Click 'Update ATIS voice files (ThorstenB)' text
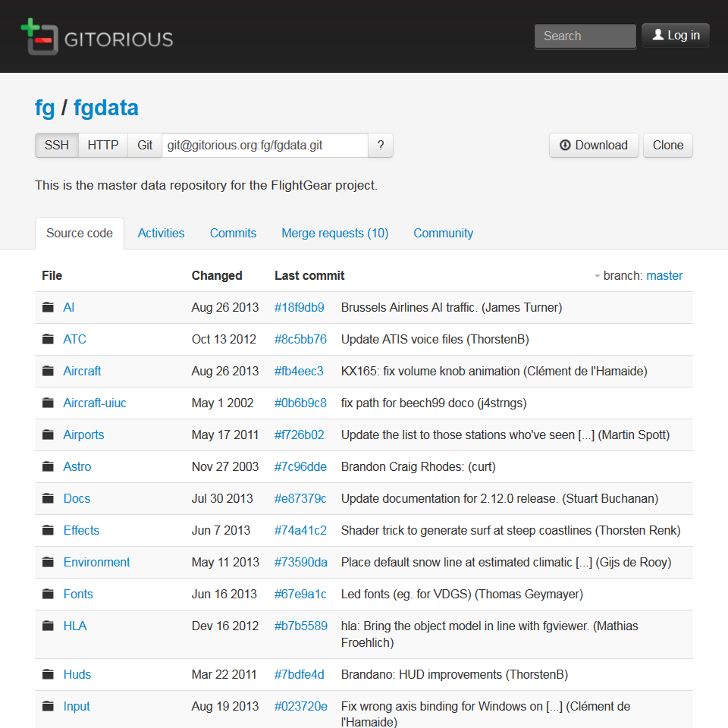The width and height of the screenshot is (728, 728). tap(435, 340)
